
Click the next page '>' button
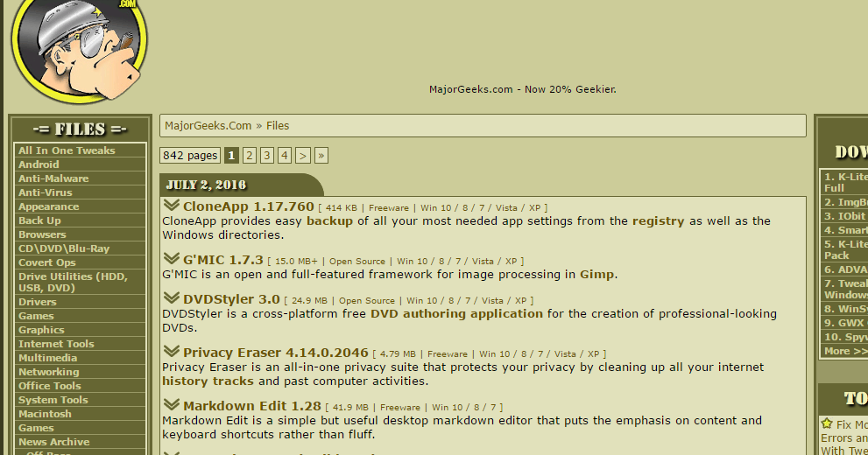[x=303, y=156]
